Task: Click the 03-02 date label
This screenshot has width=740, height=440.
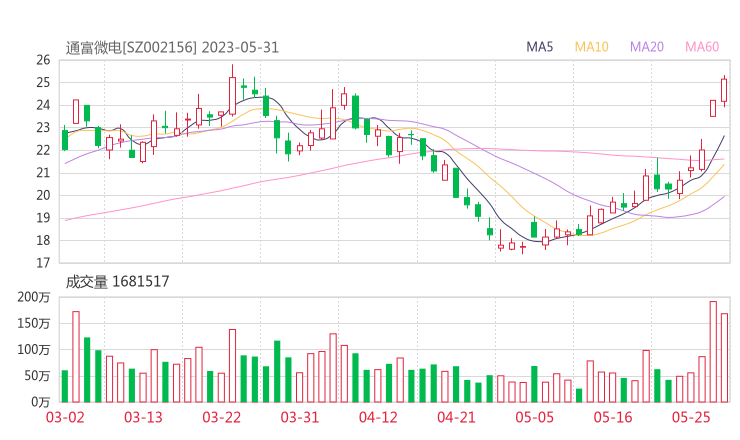Action: pos(65,417)
